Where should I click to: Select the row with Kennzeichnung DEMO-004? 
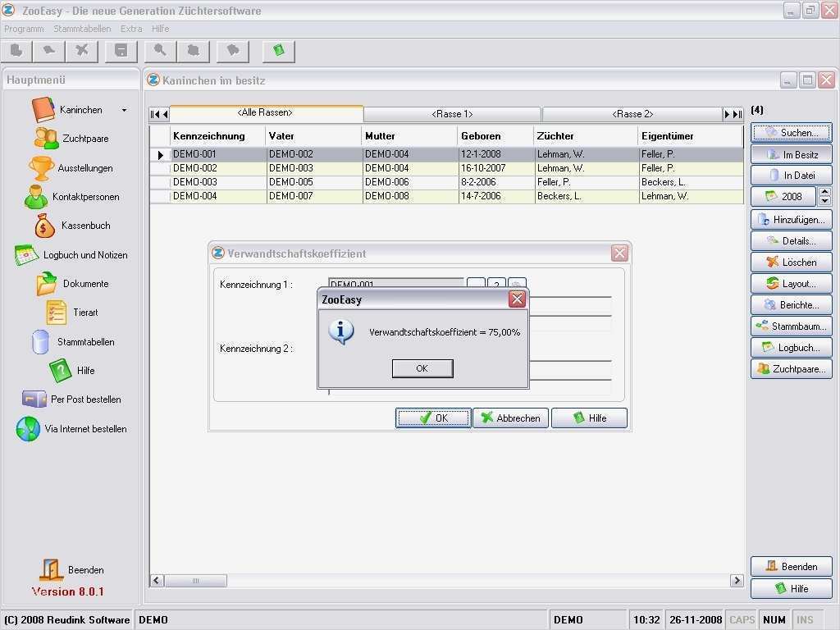[445, 196]
